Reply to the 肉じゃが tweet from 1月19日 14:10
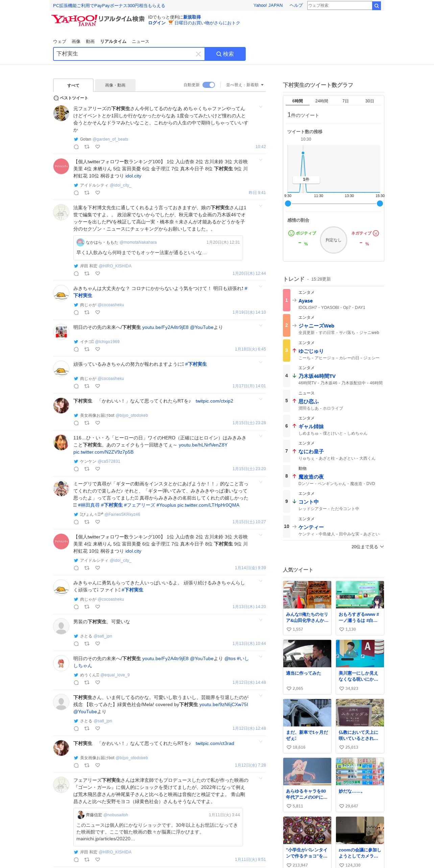Screen dimensions: 434x868 point(76,312)
